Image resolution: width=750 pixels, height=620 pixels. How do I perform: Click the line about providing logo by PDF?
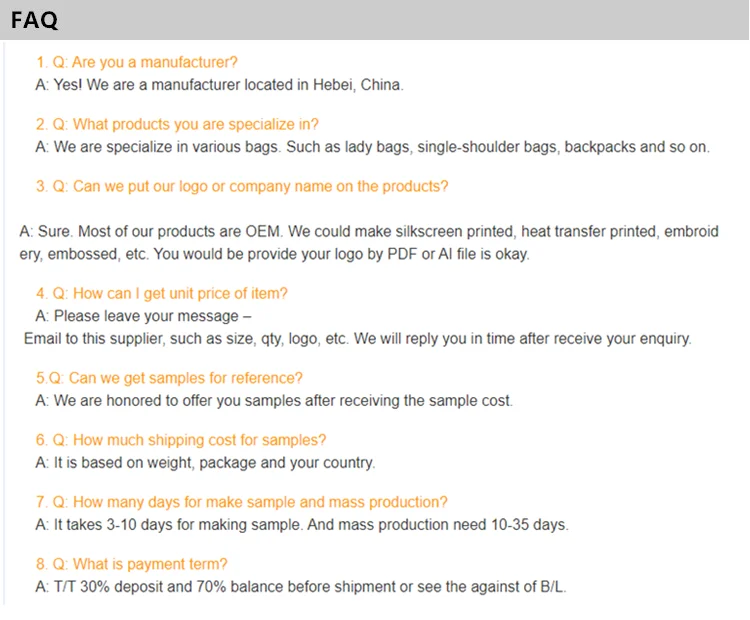(274, 254)
